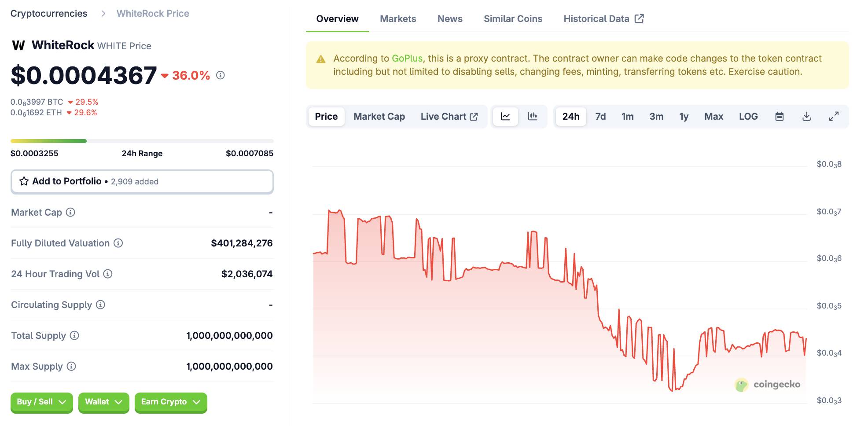The image size is (868, 426).
Task: Expand the Wallet dropdown
Action: pos(103,402)
